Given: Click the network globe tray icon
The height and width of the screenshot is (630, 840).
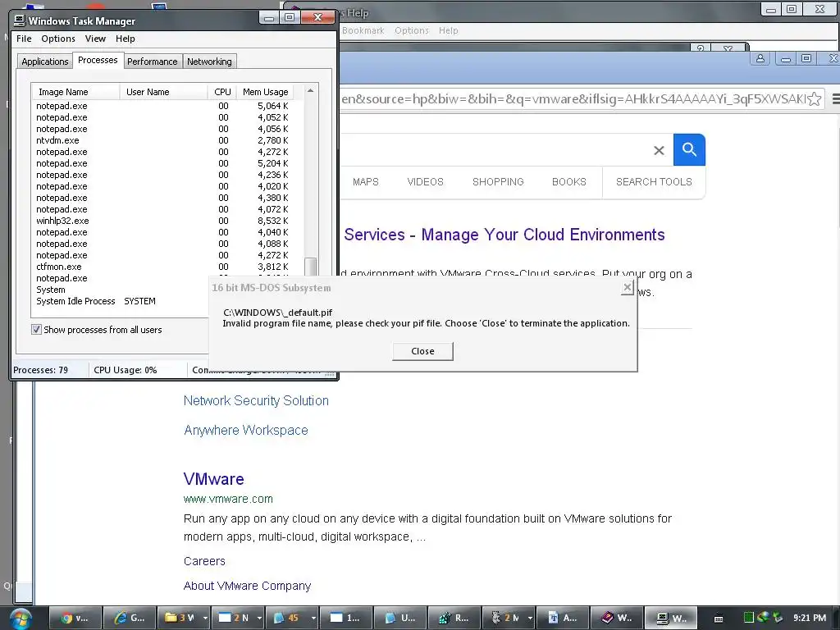Looking at the screenshot, I should point(763,618).
